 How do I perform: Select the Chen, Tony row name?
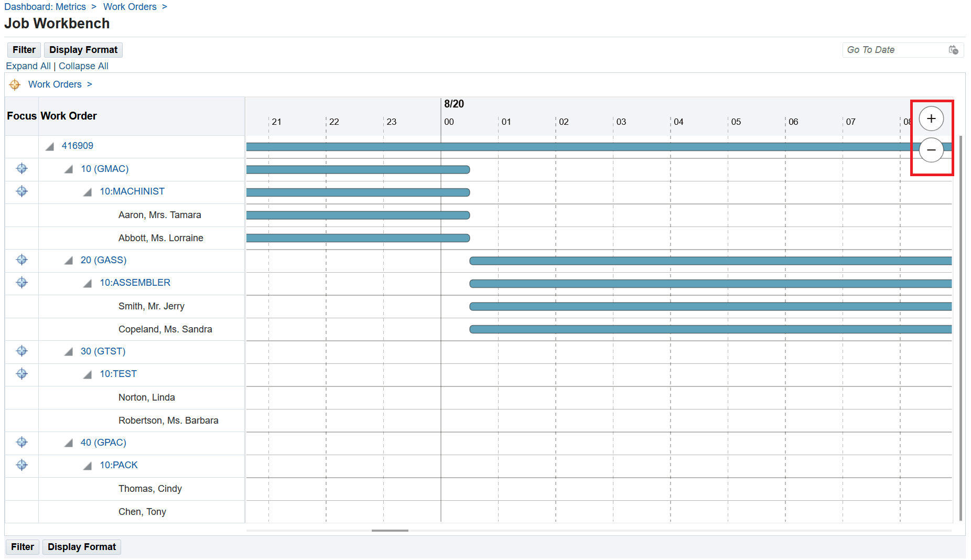tap(142, 512)
